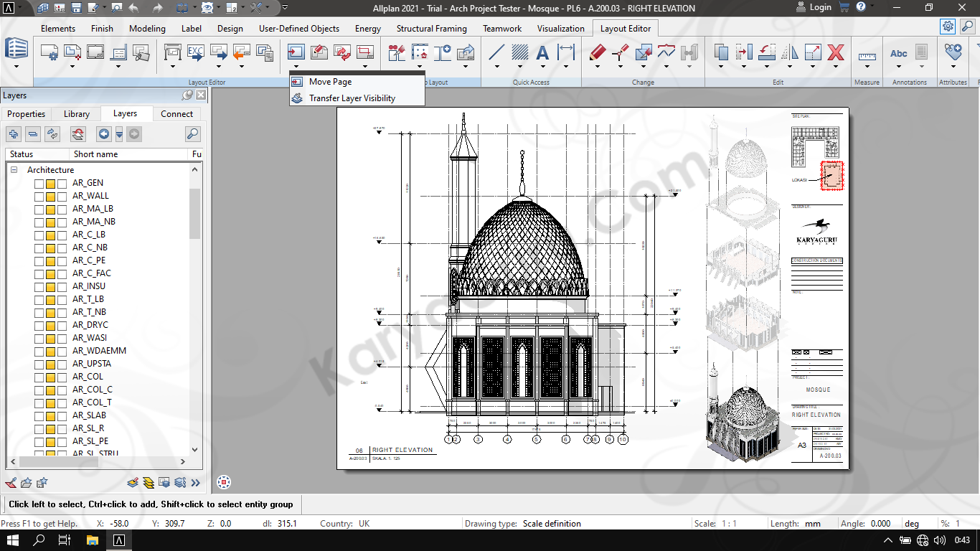Open the dropdown arrow under the Abc annotations tool
This screenshot has height=551, width=980.
click(898, 67)
